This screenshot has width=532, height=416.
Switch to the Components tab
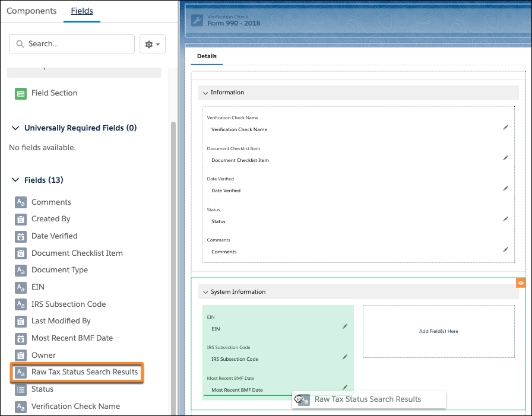click(x=31, y=11)
